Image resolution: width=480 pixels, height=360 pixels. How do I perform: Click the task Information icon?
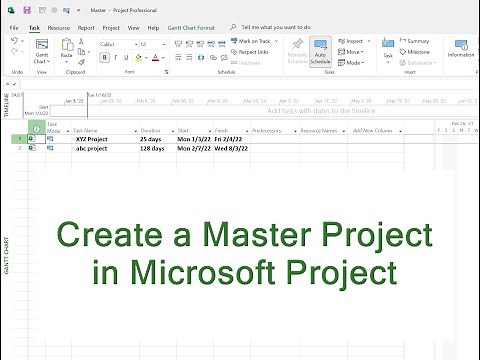click(461, 44)
